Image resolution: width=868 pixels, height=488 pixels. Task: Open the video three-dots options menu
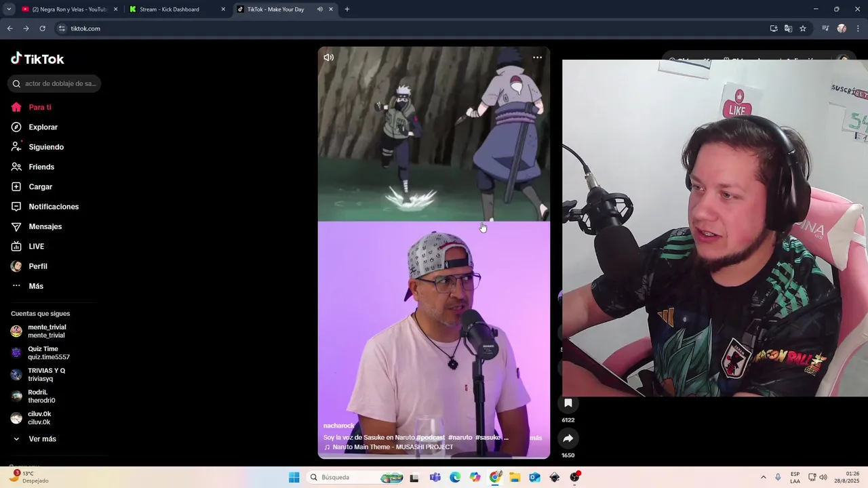537,58
